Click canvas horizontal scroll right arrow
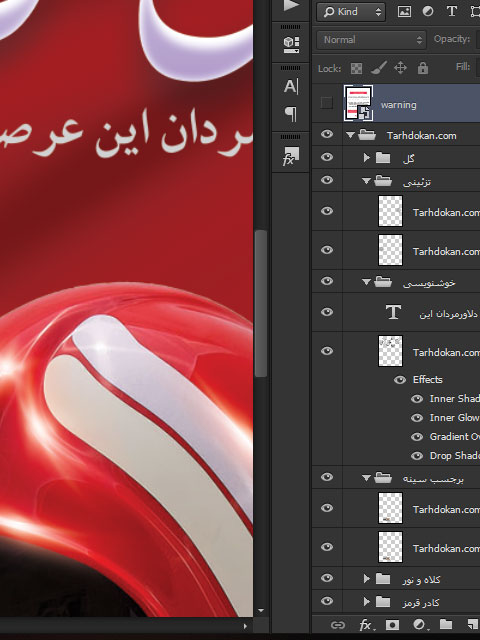This screenshot has height=640, width=480. 245,626
